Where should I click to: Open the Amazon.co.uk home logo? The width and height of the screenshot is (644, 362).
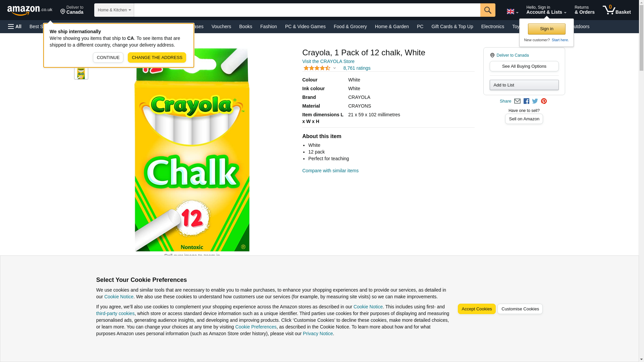coord(30,10)
